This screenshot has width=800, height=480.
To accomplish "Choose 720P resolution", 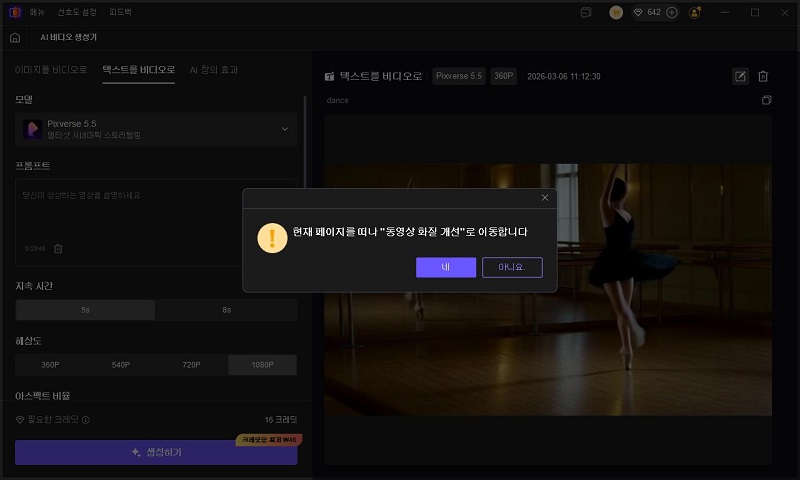I will tap(191, 365).
